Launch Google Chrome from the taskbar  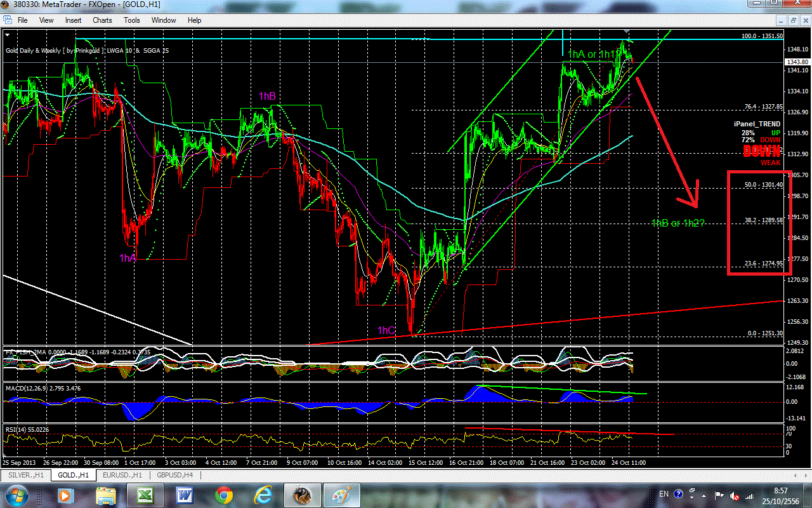(224, 494)
